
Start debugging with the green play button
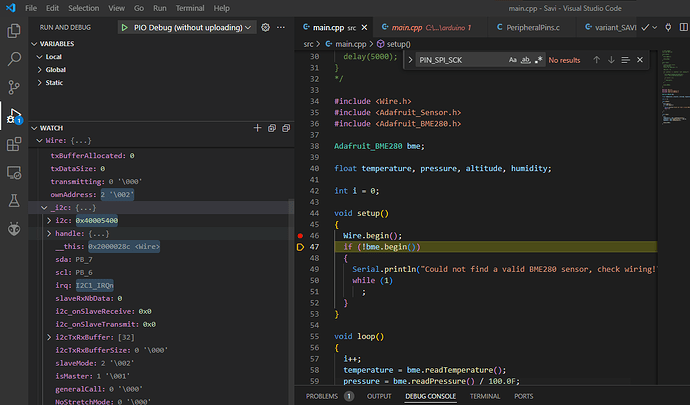pyautogui.click(x=125, y=27)
